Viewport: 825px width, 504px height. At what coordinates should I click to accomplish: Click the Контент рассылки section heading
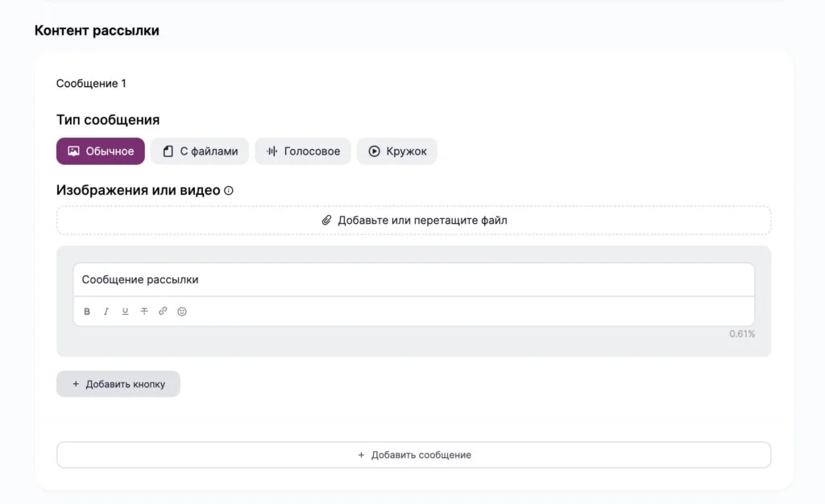pyautogui.click(x=97, y=31)
